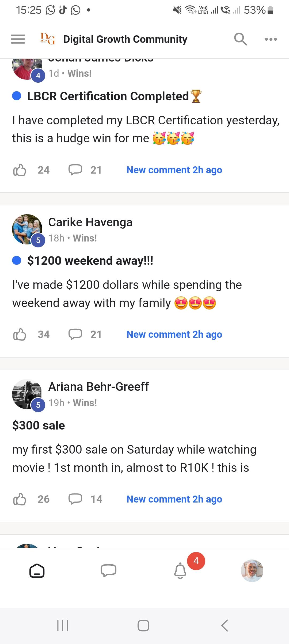Viewport: 289px width, 644px height.
Task: Tap the search magnifier icon
Action: point(240,39)
